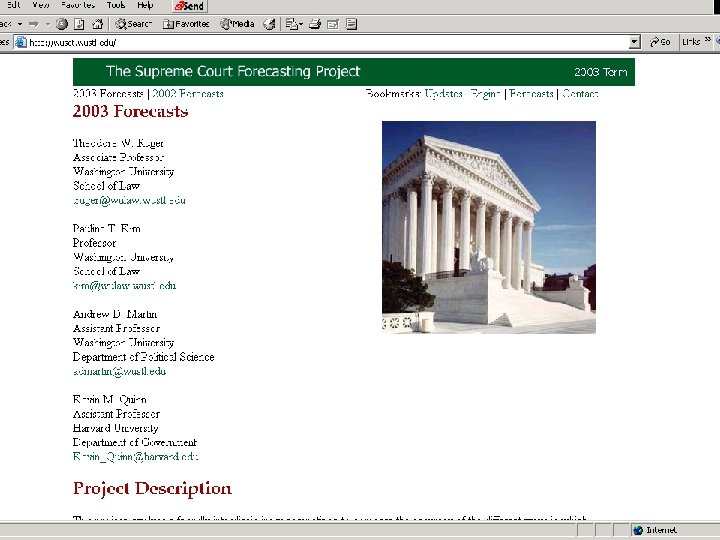720x540 pixels.
Task: Jump to the Contact bookmark link
Action: 580,94
